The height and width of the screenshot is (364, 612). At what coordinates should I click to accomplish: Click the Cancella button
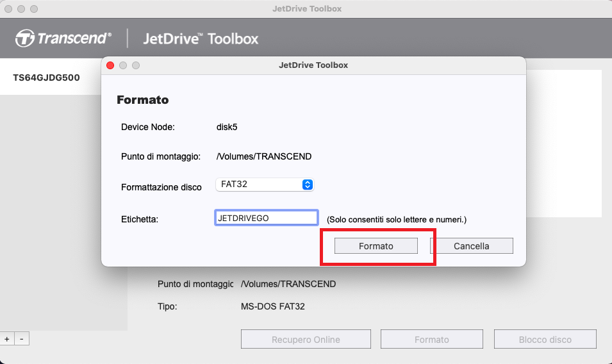[472, 246]
